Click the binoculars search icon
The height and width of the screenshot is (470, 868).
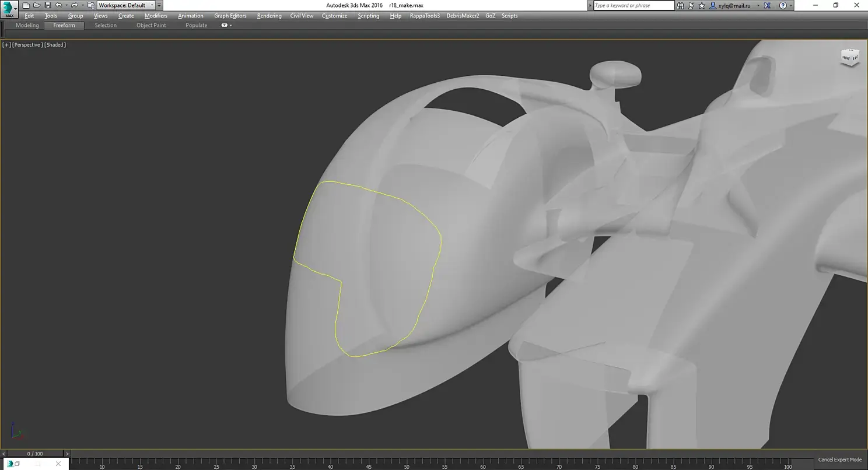[x=681, y=5]
